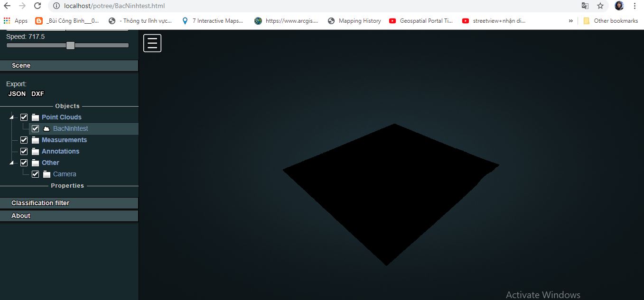
Task: Open the Chrome profile avatar icon
Action: coord(618,6)
